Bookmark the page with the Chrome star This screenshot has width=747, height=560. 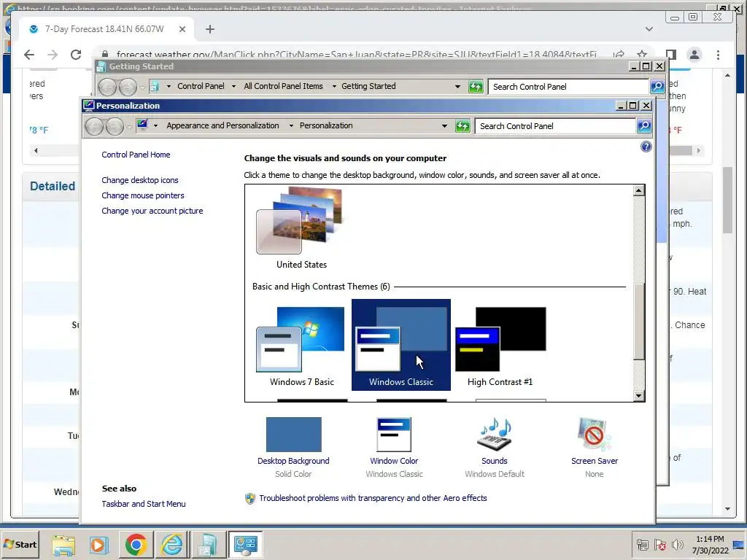(x=642, y=54)
